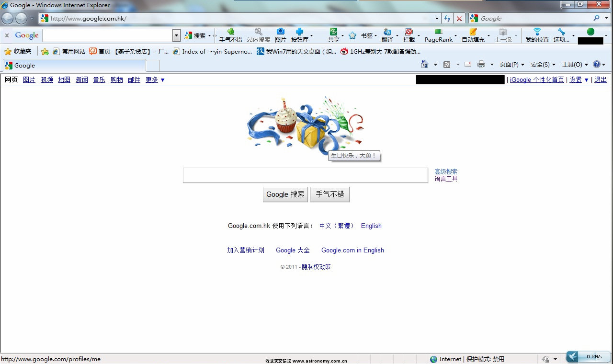Select the Google browser tab
This screenshot has height=364, width=613.
click(x=74, y=66)
